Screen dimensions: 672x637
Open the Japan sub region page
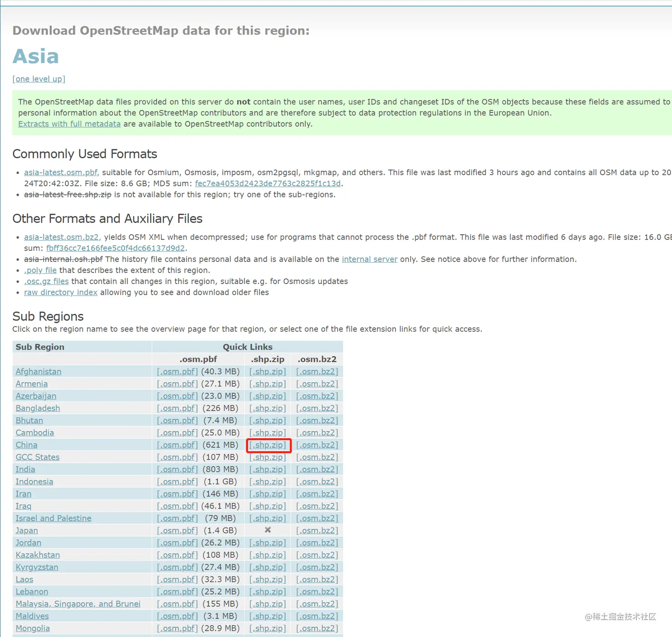[x=27, y=530]
